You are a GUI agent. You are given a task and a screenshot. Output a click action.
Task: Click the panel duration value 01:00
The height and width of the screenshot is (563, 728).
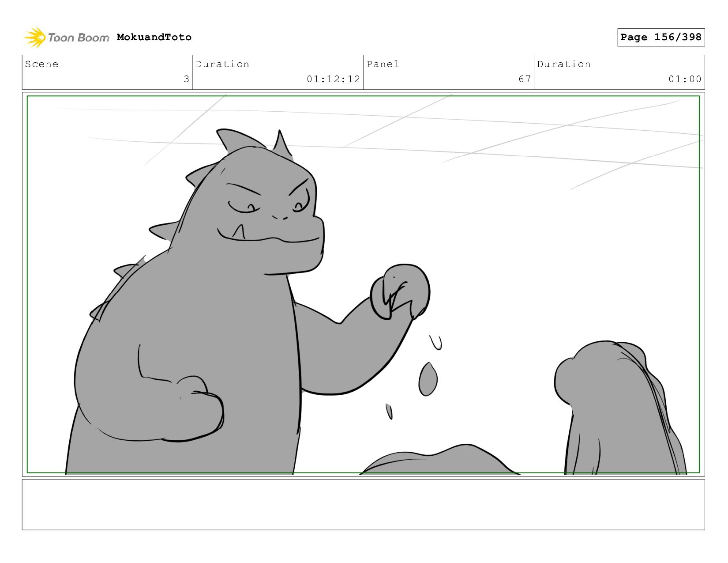685,79
